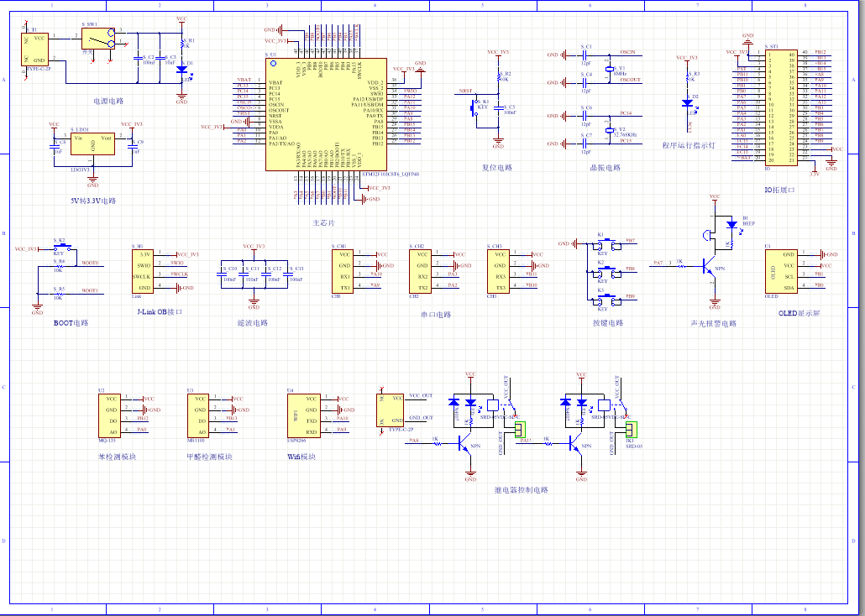Select NPN transistor in alarm circuit
Image resolution: width=865 pixels, height=616 pixels.
[x=710, y=266]
